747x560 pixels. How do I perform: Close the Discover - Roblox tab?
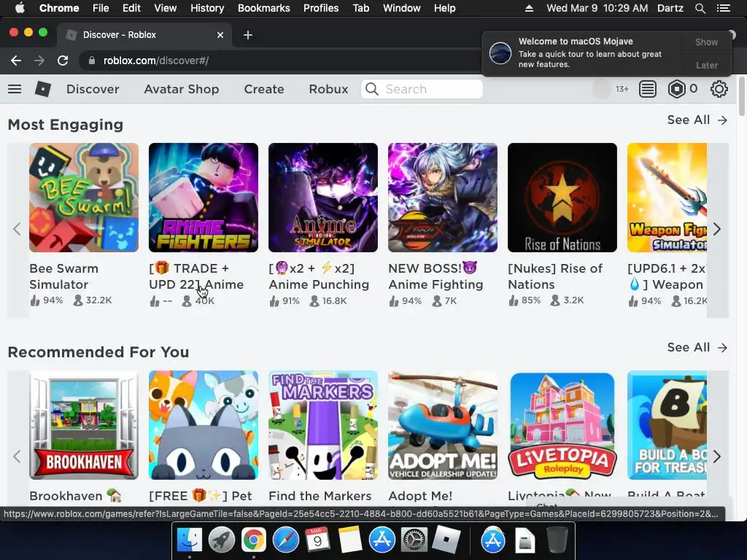pyautogui.click(x=220, y=35)
